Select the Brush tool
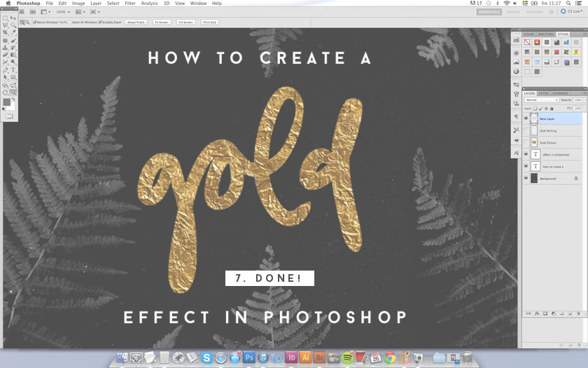Image resolution: width=588 pixels, height=368 pixels. tap(13, 41)
